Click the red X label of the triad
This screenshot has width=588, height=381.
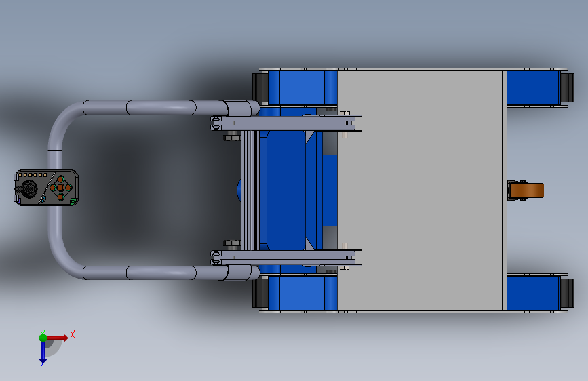click(x=73, y=334)
